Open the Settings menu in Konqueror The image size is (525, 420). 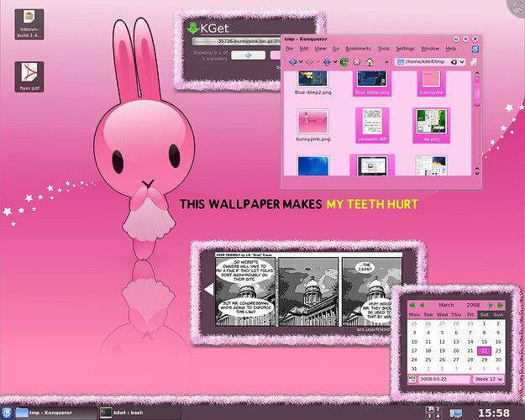click(405, 49)
